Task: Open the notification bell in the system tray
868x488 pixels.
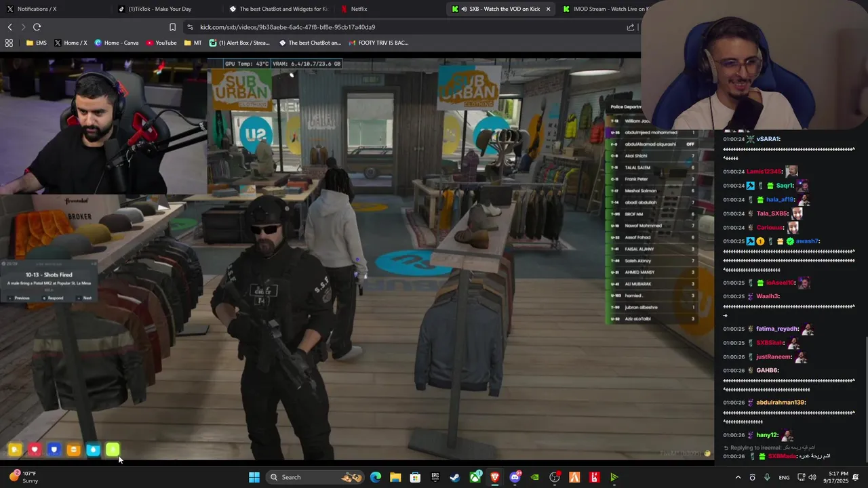Action: (856, 477)
